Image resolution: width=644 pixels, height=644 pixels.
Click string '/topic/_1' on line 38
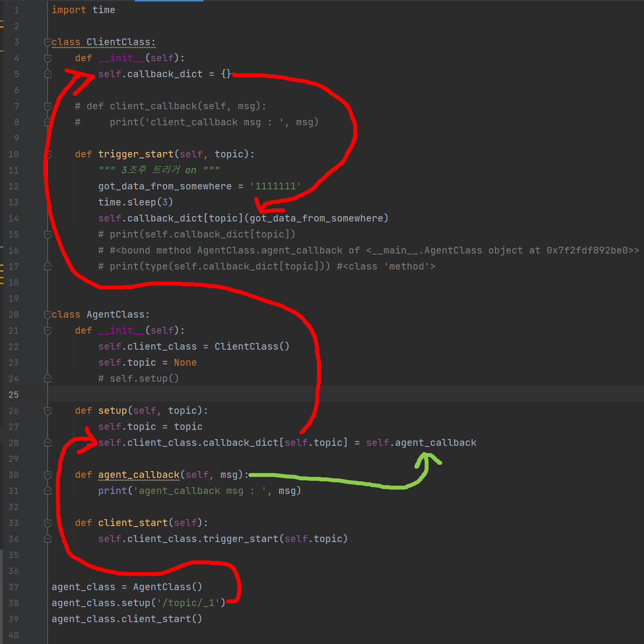point(188,603)
